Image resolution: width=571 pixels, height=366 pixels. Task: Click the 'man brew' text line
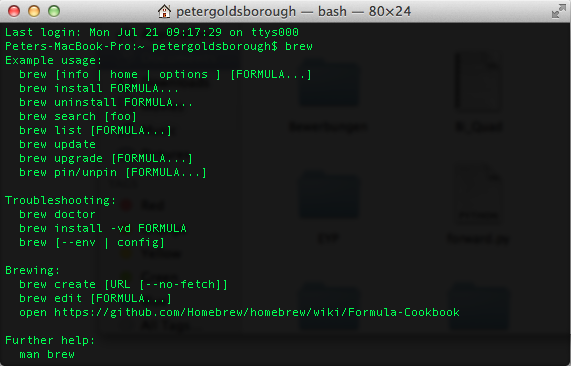pos(47,354)
